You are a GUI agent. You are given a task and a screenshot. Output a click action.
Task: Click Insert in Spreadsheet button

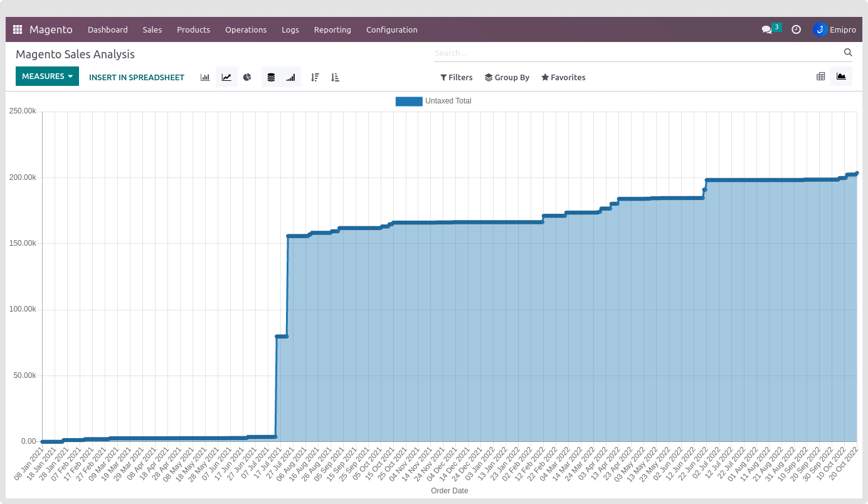[x=137, y=78]
